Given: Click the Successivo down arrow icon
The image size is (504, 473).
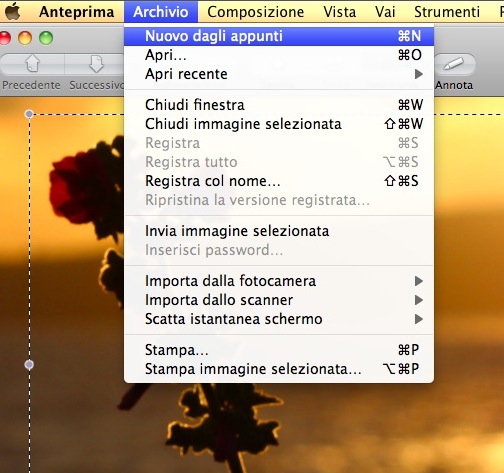Looking at the screenshot, I should (x=96, y=63).
